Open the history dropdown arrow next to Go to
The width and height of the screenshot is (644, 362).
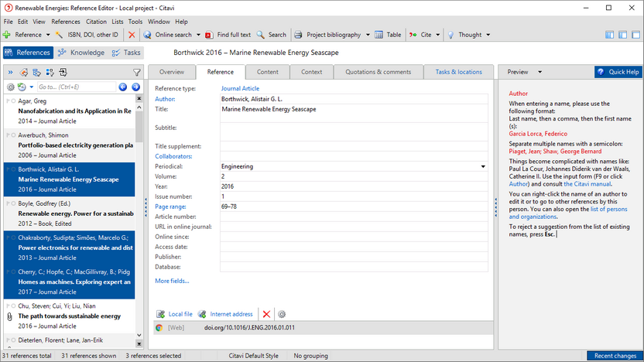31,87
